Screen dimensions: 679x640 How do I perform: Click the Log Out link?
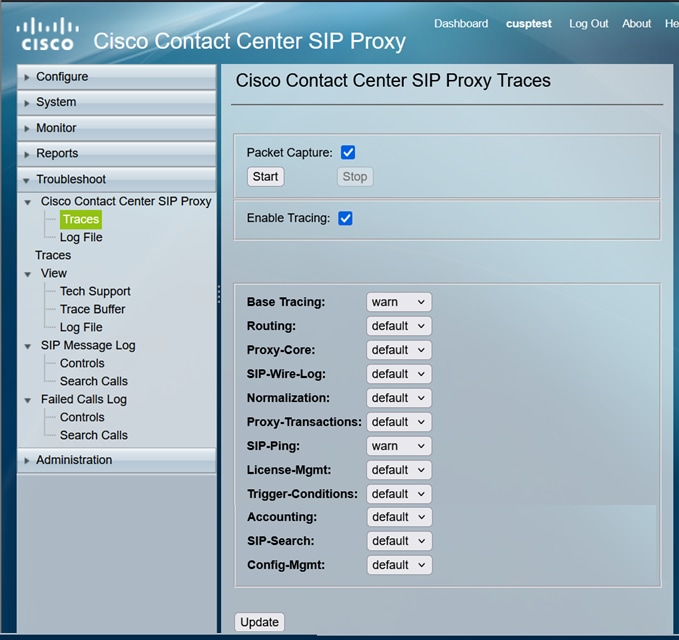[588, 23]
